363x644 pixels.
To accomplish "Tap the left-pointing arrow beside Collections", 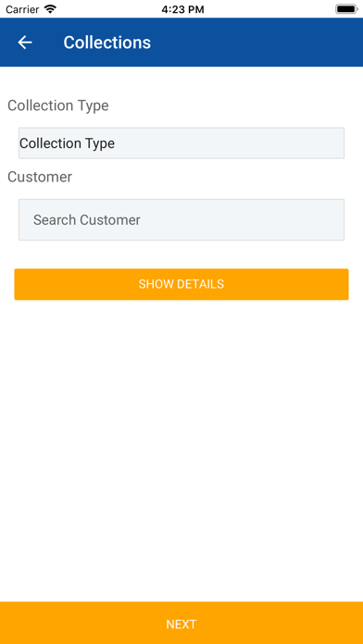I will click(x=25, y=43).
